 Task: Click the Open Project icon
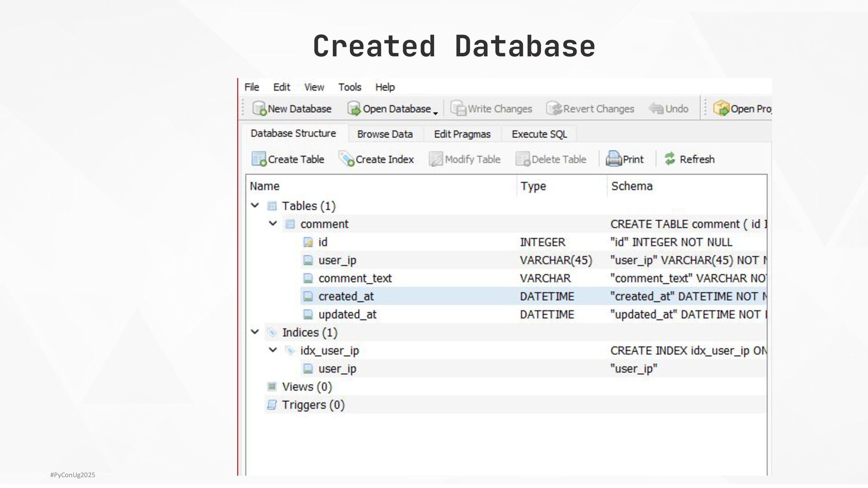721,109
